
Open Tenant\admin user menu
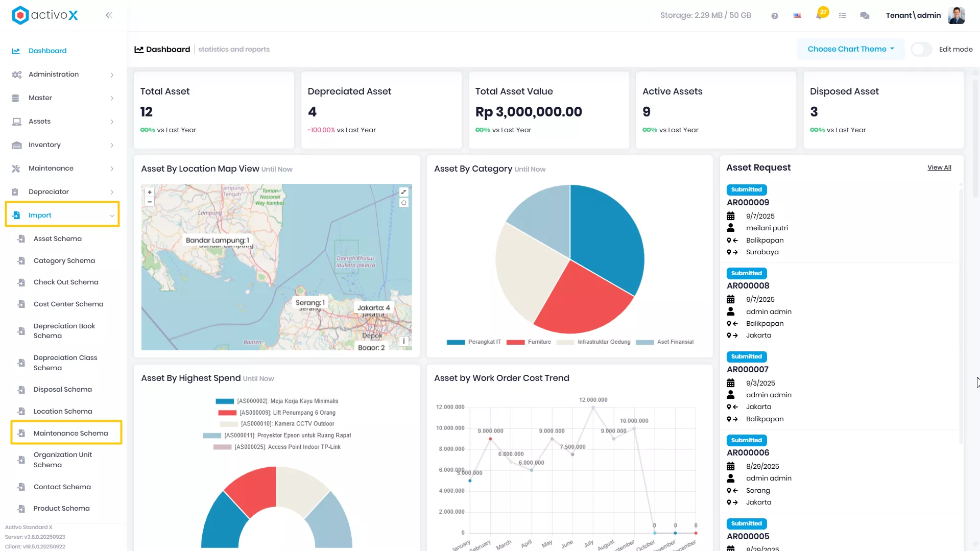pos(913,15)
